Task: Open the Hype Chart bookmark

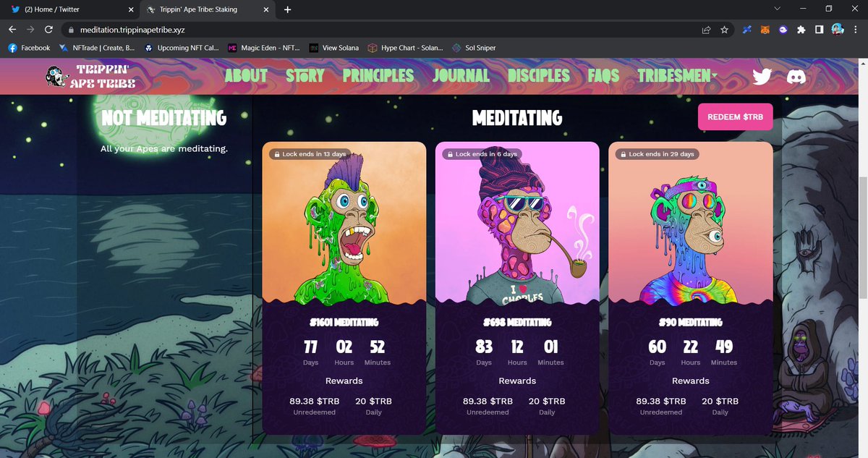Action: click(405, 48)
